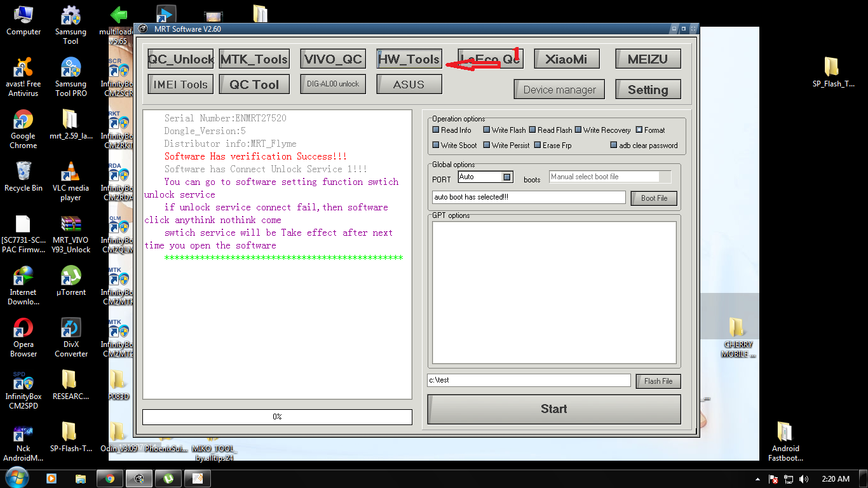Open avast! Free Antivirus shortcut
The height and width of the screenshot is (488, 868).
24,77
